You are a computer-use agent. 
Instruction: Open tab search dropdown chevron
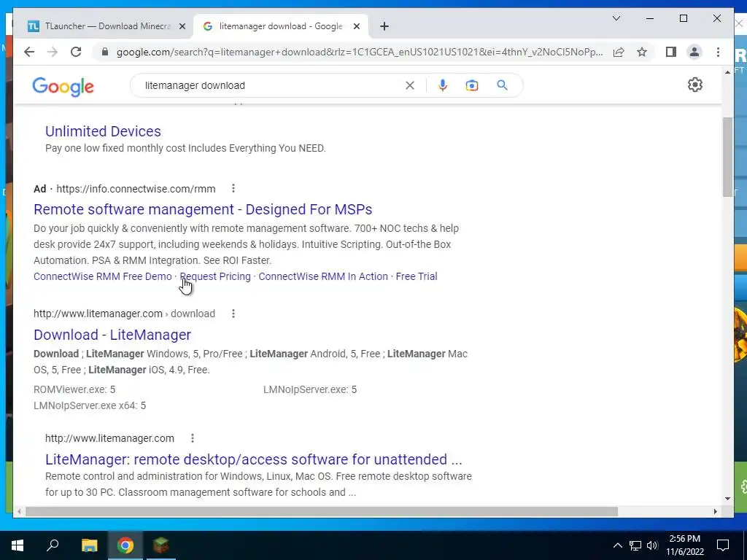616,18
